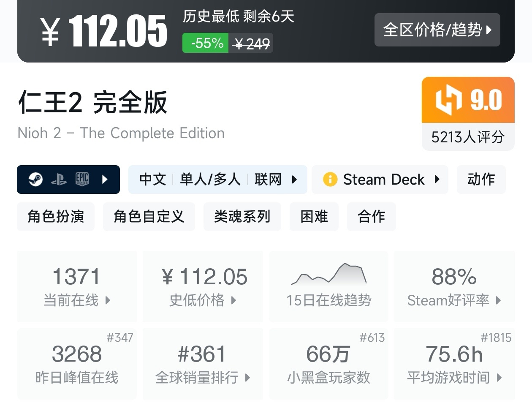Click the 昨日峰值在线 3268 card
Image resolution: width=532 pixels, height=403 pixels.
click(77, 364)
